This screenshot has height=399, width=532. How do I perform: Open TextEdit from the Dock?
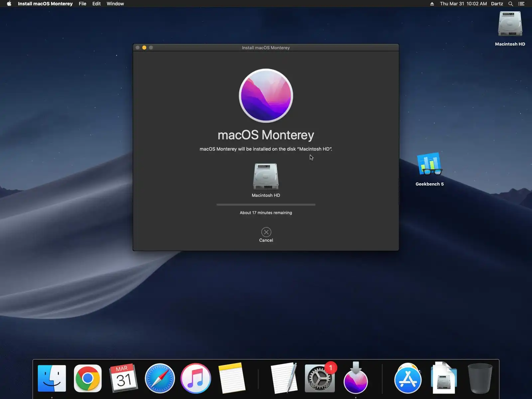284,378
